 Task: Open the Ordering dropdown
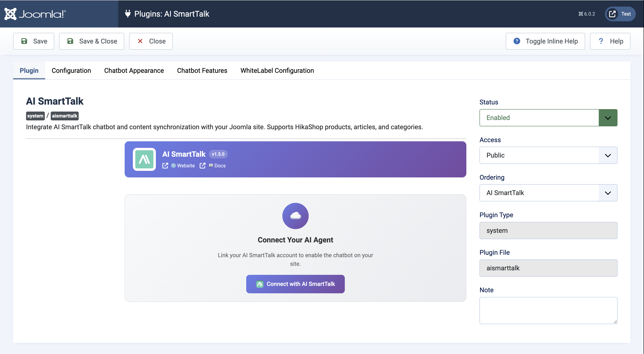(548, 193)
